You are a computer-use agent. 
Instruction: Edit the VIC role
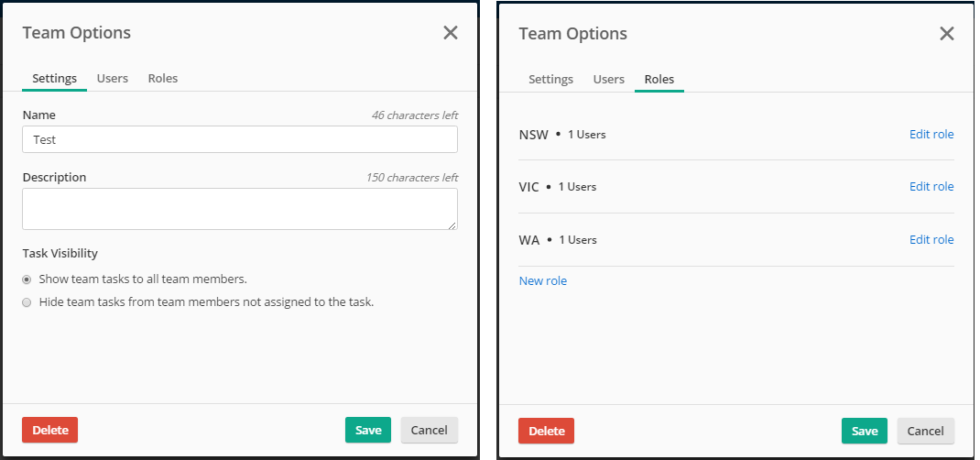coord(931,187)
